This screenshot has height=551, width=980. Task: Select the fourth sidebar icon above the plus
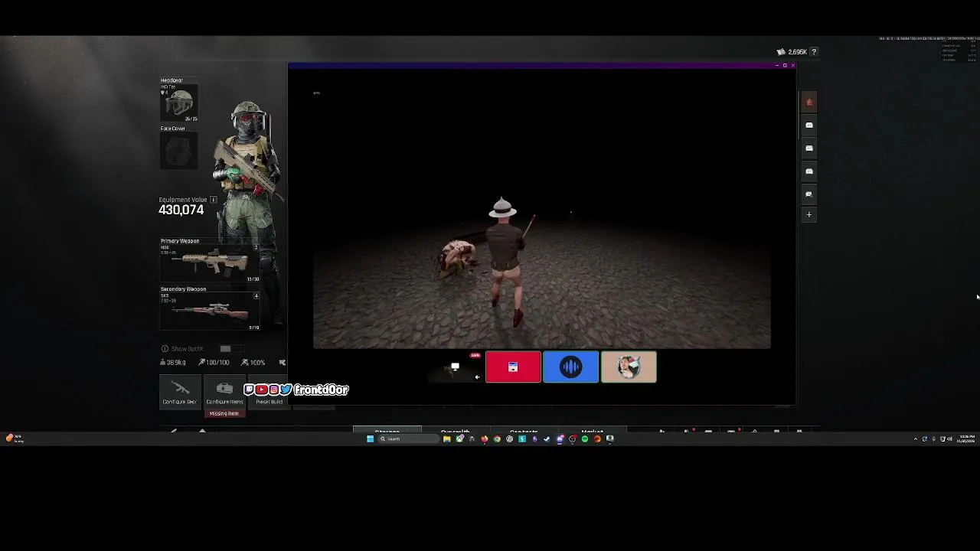pyautogui.click(x=809, y=194)
